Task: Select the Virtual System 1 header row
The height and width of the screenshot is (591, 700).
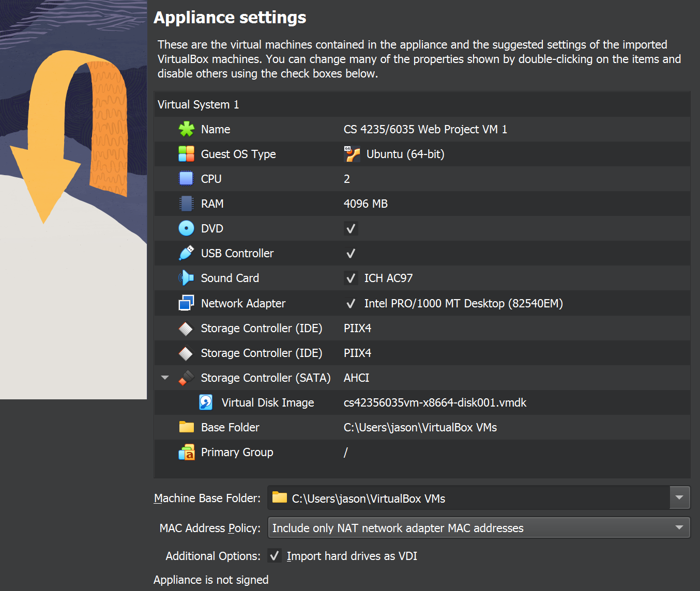Action: (x=422, y=104)
